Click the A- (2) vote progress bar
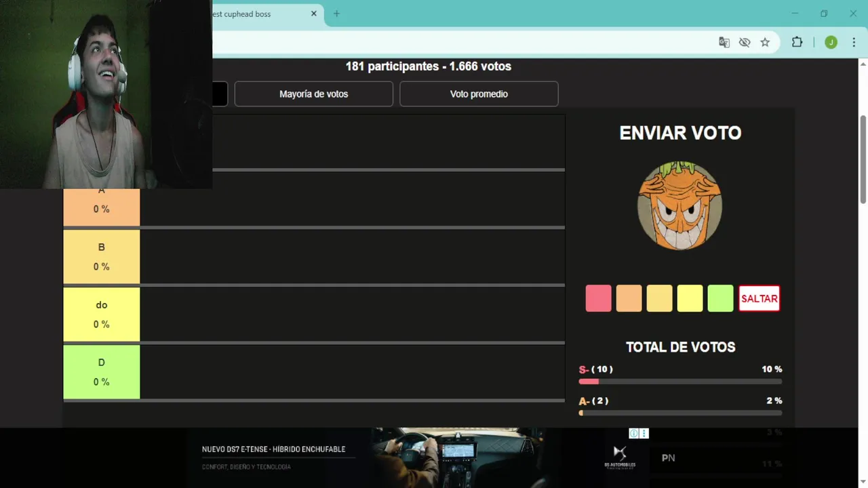The image size is (868, 488). click(680, 413)
